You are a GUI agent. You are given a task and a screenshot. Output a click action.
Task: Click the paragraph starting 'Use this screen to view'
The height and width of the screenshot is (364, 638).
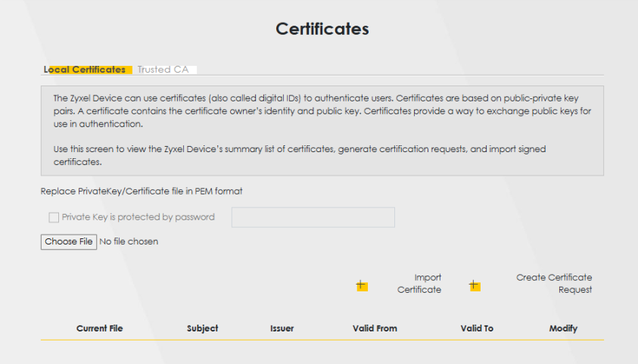pyautogui.click(x=299, y=155)
